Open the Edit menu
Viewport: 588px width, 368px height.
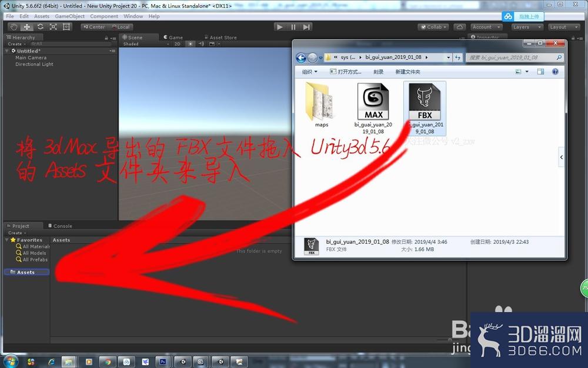[24, 16]
